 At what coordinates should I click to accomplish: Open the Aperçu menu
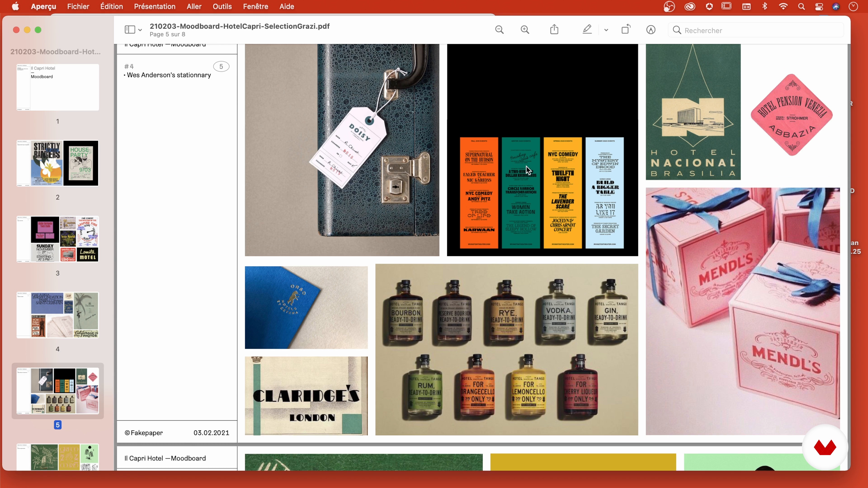43,6
